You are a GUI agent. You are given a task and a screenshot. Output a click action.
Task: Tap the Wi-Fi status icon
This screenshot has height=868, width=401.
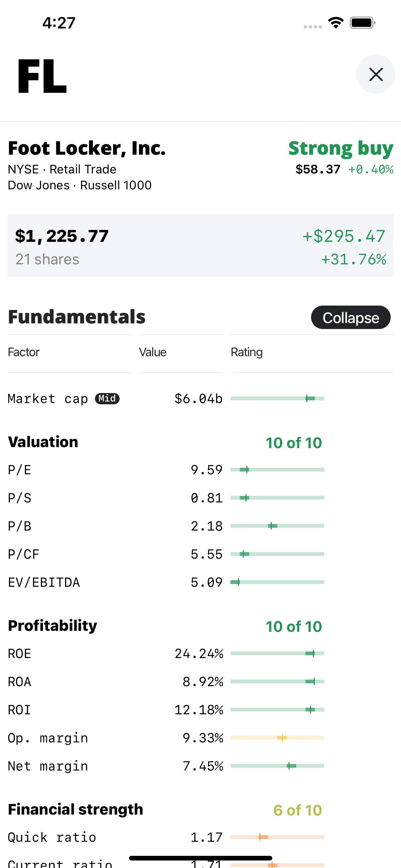[x=336, y=22]
